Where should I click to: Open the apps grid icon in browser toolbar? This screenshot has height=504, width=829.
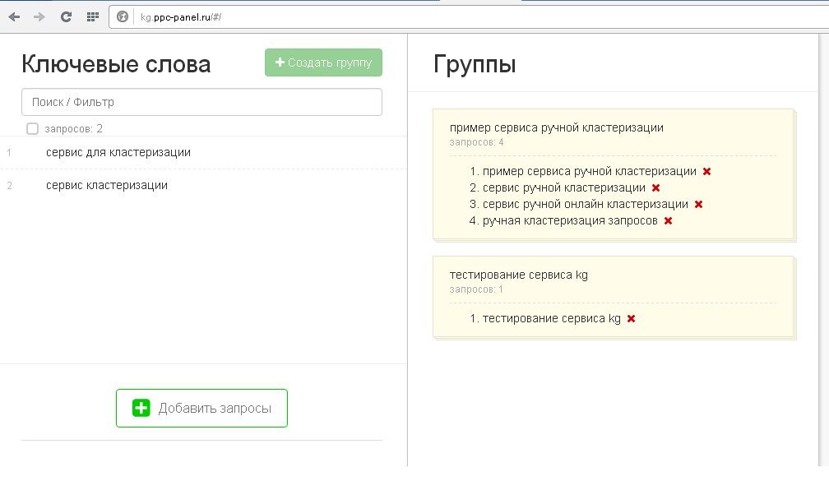pyautogui.click(x=91, y=15)
